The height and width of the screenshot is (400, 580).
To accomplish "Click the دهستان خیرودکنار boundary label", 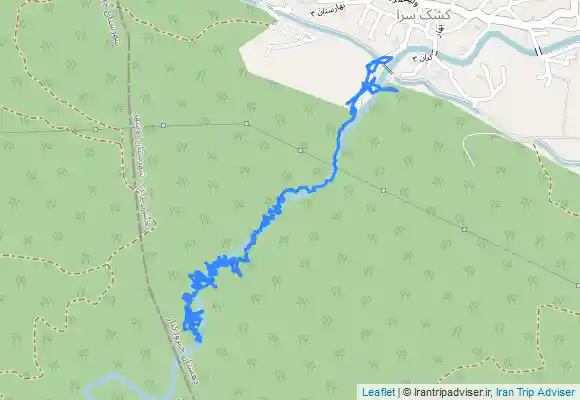I will [x=182, y=350].
